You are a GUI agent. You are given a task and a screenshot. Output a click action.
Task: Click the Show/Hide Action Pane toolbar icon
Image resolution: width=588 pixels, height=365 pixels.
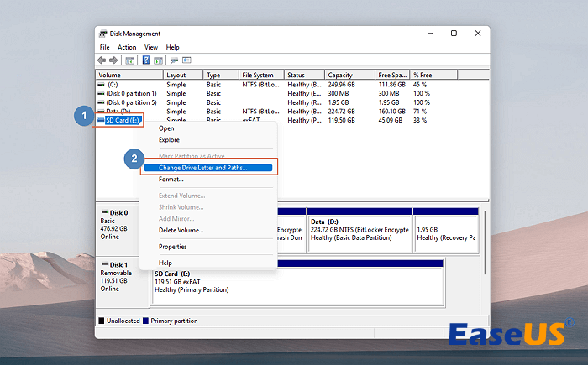click(159, 60)
